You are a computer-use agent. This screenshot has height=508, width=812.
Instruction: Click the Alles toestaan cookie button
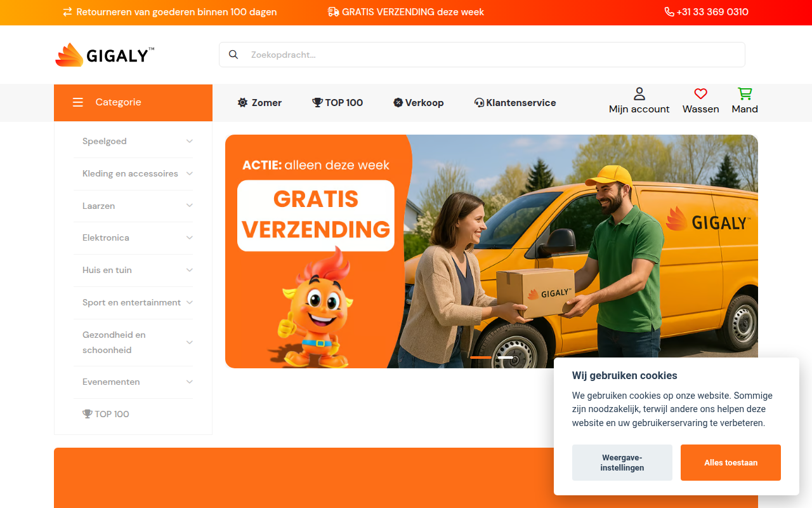pyautogui.click(x=731, y=462)
